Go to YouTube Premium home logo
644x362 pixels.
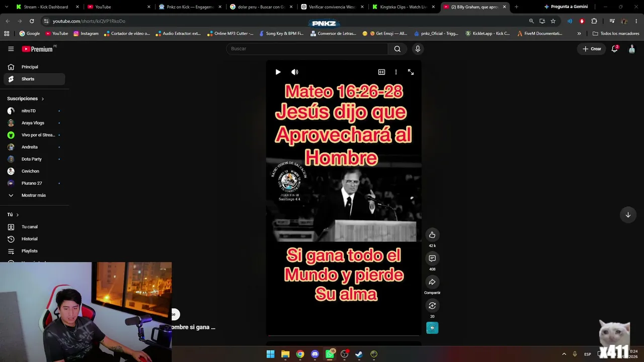[x=38, y=49]
